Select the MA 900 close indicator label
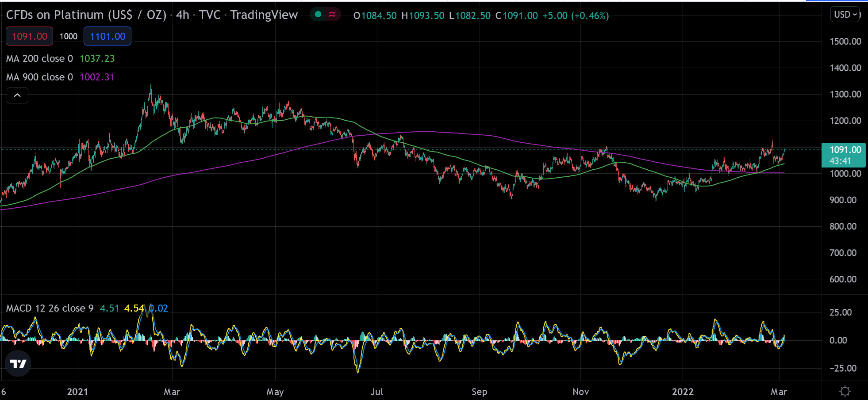This screenshot has height=400, width=868. click(x=39, y=77)
